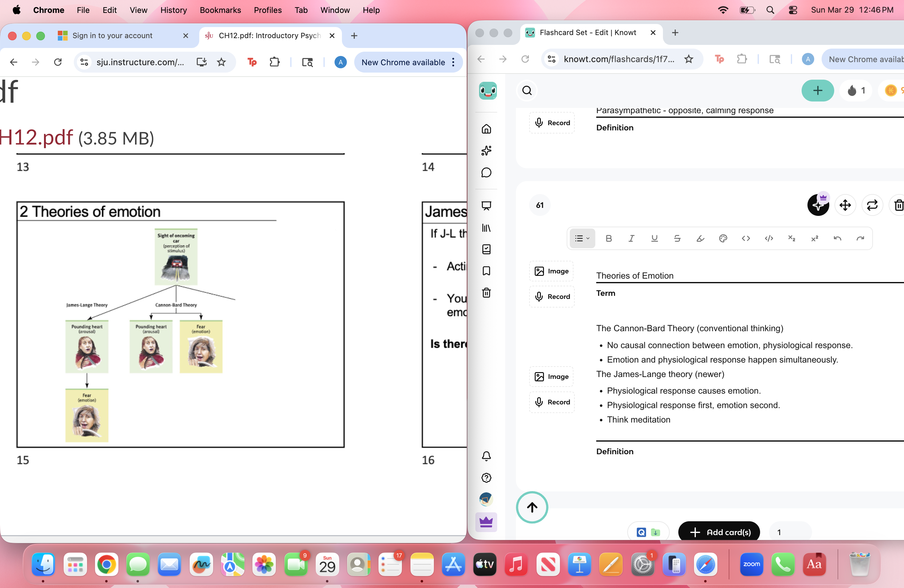Click the undo arrow in editor
The image size is (904, 588).
point(837,238)
